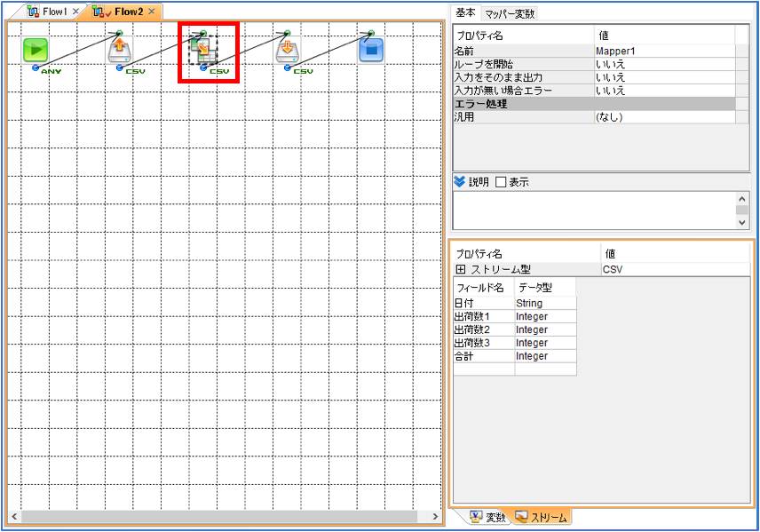Click the double-chevron icon beside 説明
This screenshot has width=760, height=532.
(x=460, y=182)
